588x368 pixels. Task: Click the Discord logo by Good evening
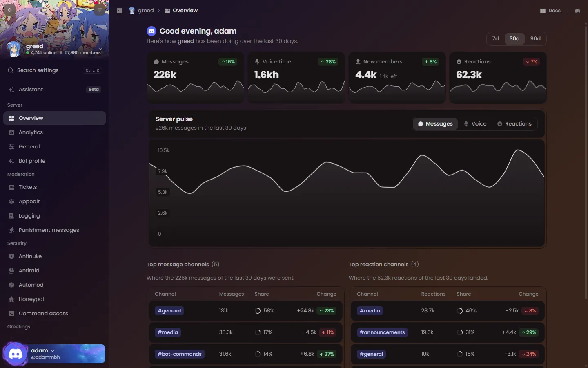coord(151,31)
